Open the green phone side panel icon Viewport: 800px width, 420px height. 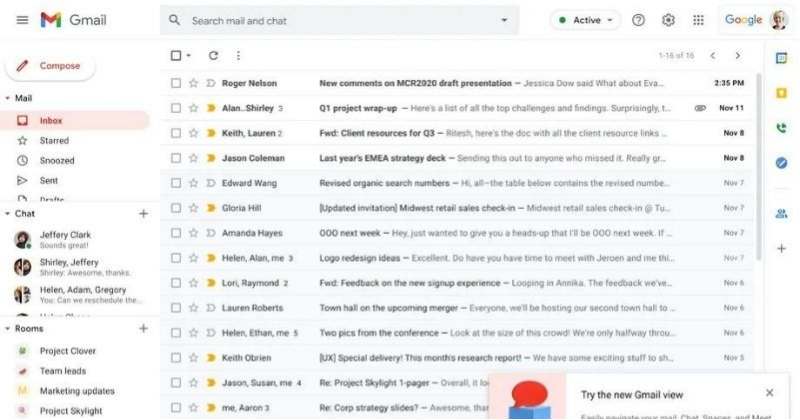pyautogui.click(x=782, y=128)
